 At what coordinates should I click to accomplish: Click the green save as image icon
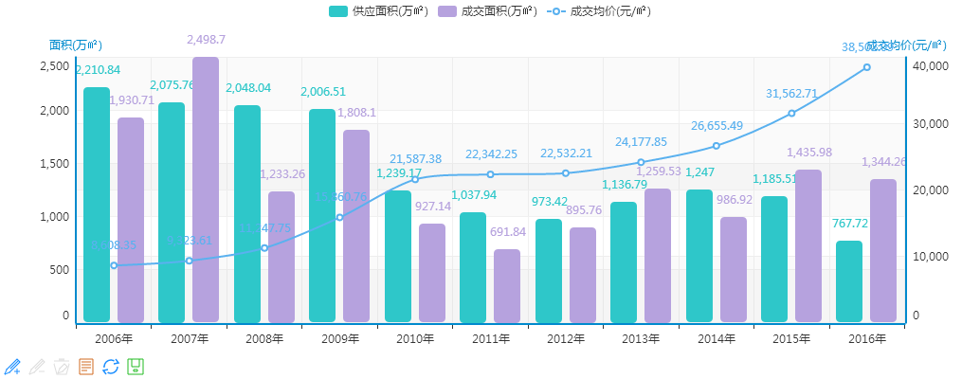(x=136, y=366)
